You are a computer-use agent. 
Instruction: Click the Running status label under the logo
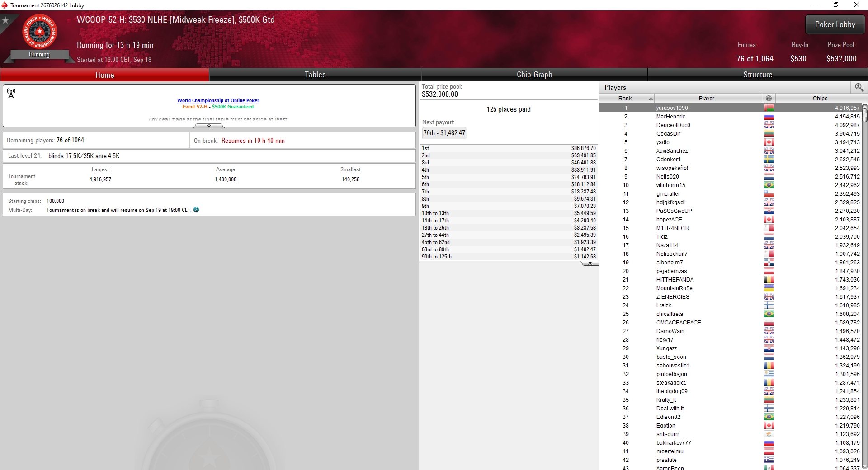(39, 55)
